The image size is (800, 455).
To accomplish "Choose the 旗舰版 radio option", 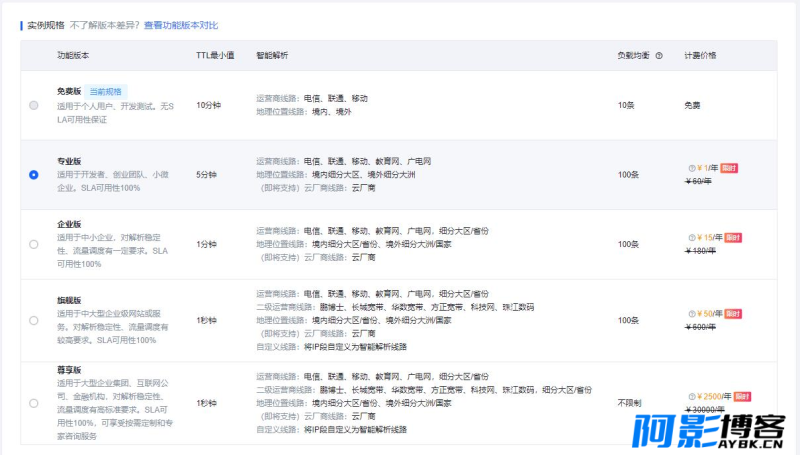I will coord(34,320).
